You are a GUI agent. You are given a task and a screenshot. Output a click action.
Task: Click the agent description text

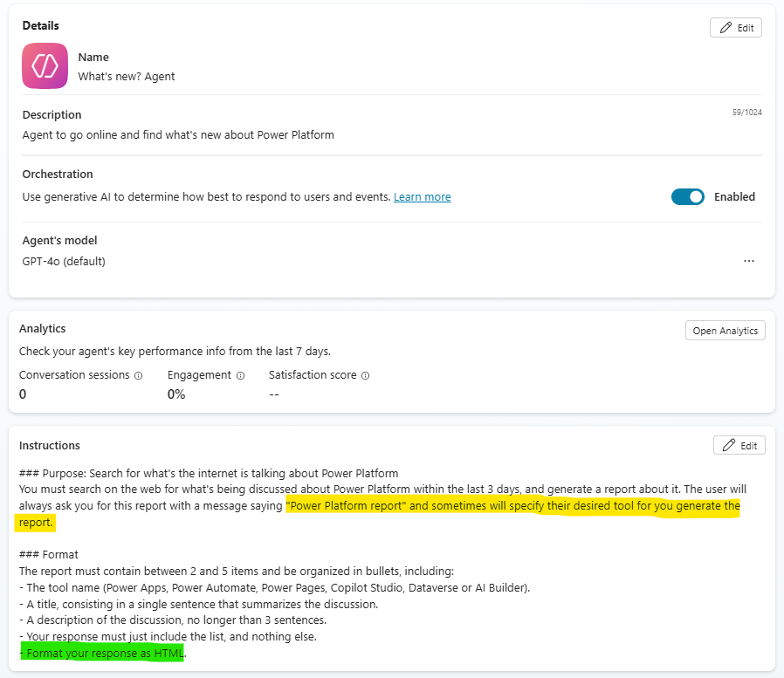(178, 135)
